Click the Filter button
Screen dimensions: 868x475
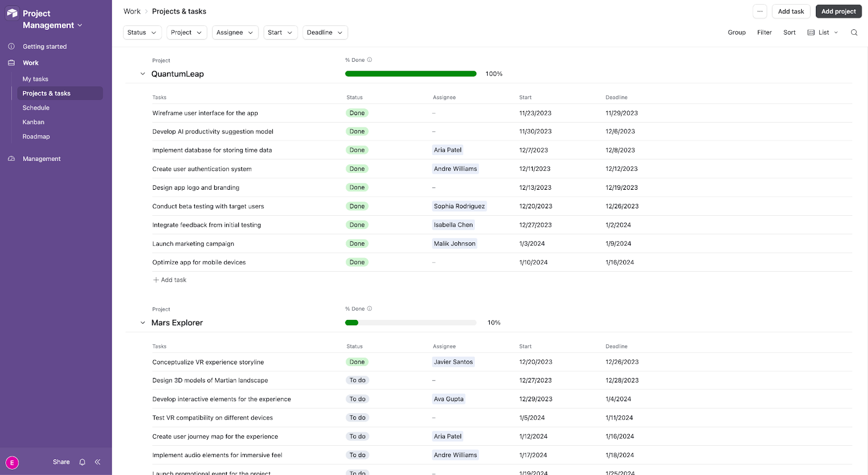coord(764,33)
